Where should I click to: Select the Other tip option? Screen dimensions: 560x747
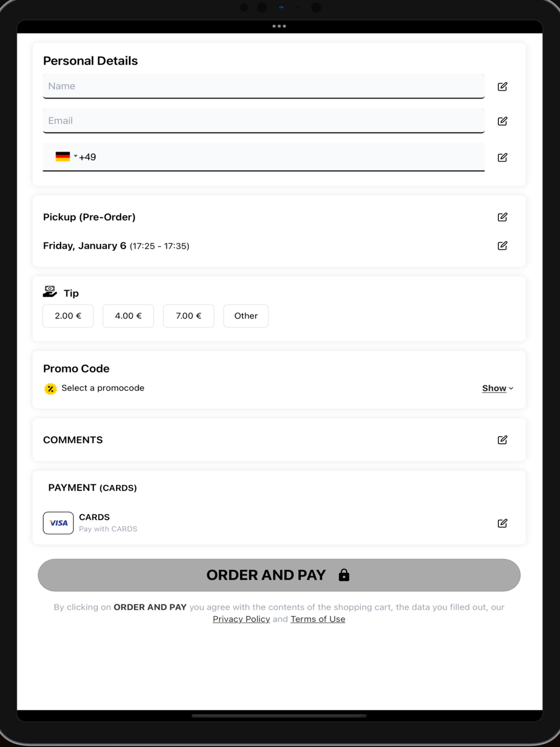pos(246,316)
